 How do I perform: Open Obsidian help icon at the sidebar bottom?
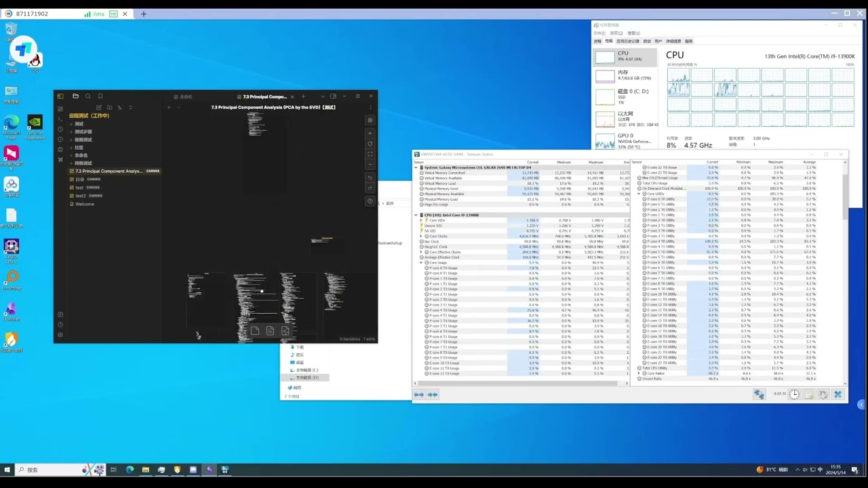[60, 325]
